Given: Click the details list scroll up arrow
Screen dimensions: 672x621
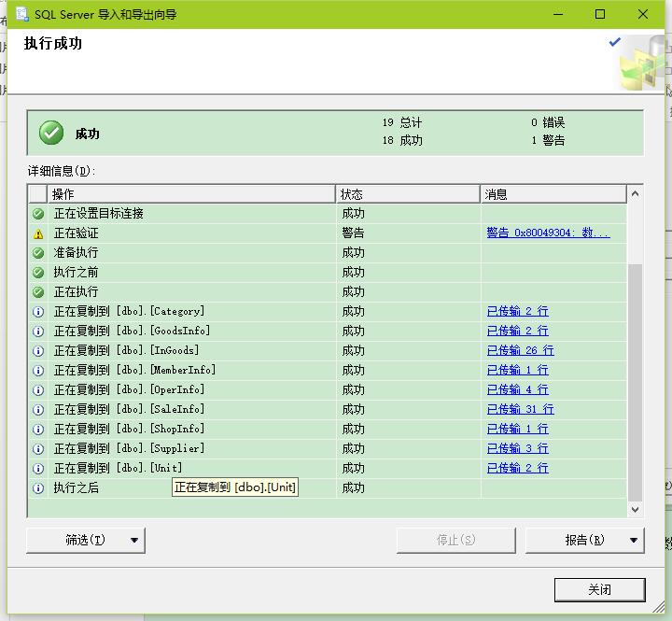Looking at the screenshot, I should (636, 194).
